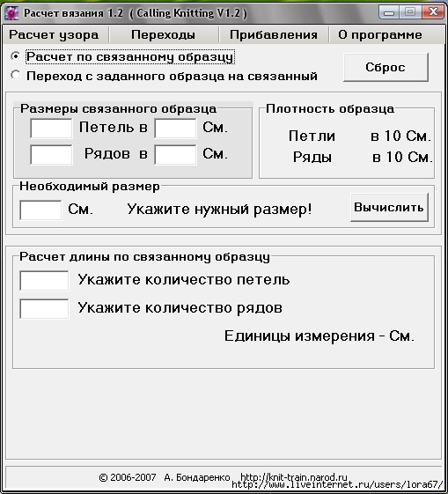This screenshot has width=448, height=494.
Task: Open the 'Прибавления' tab
Action: tap(273, 34)
